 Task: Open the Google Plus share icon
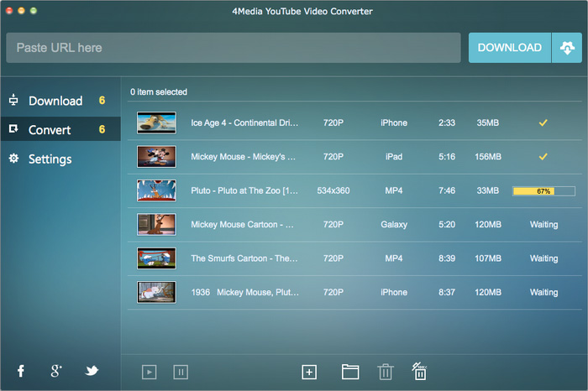coord(56,371)
